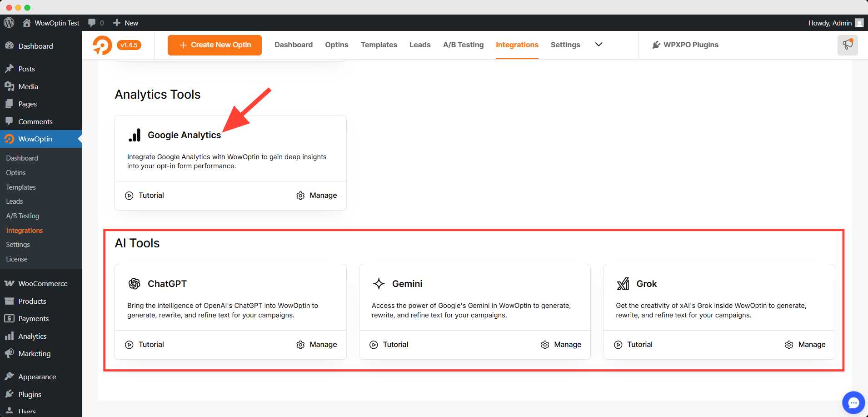This screenshot has width=868, height=417.
Task: Open the Gemini Tutorial
Action: [389, 344]
